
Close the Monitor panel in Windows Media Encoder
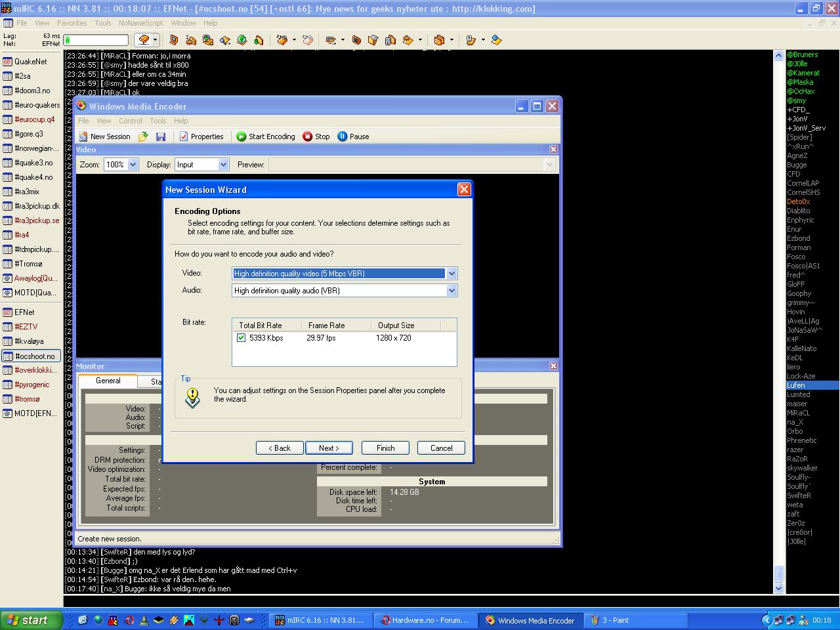(553, 366)
